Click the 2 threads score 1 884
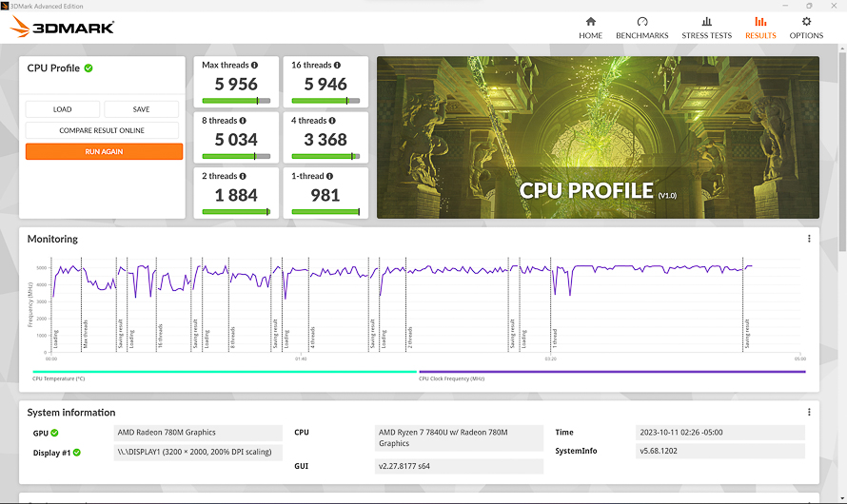This screenshot has height=504, width=847. tap(236, 195)
